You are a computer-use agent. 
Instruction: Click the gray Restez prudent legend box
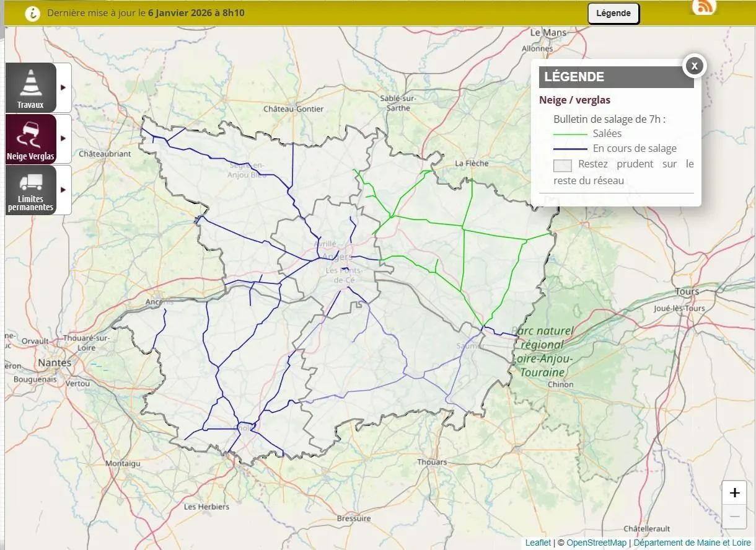562,166
